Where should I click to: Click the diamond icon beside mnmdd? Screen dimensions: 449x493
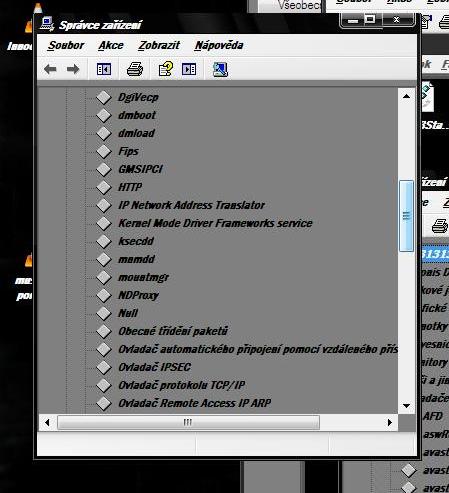click(x=104, y=259)
